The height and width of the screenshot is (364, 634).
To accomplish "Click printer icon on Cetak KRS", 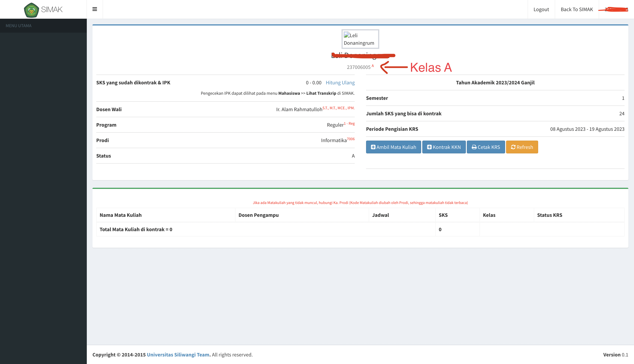I will click(x=474, y=147).
